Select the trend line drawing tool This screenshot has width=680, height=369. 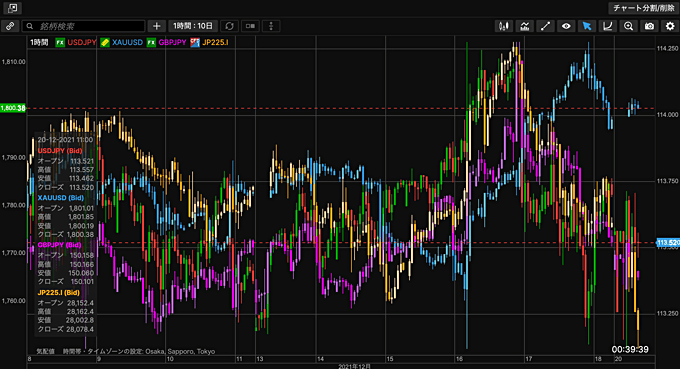(x=545, y=26)
